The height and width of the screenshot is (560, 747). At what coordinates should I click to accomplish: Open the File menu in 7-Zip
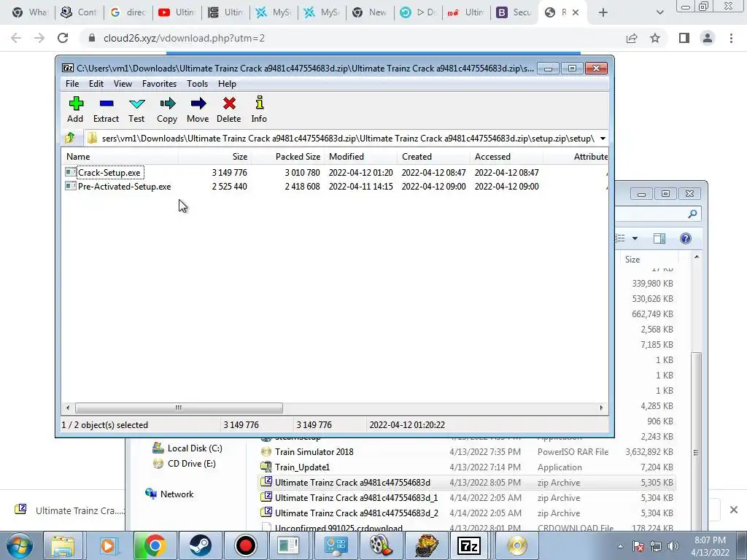pos(72,84)
